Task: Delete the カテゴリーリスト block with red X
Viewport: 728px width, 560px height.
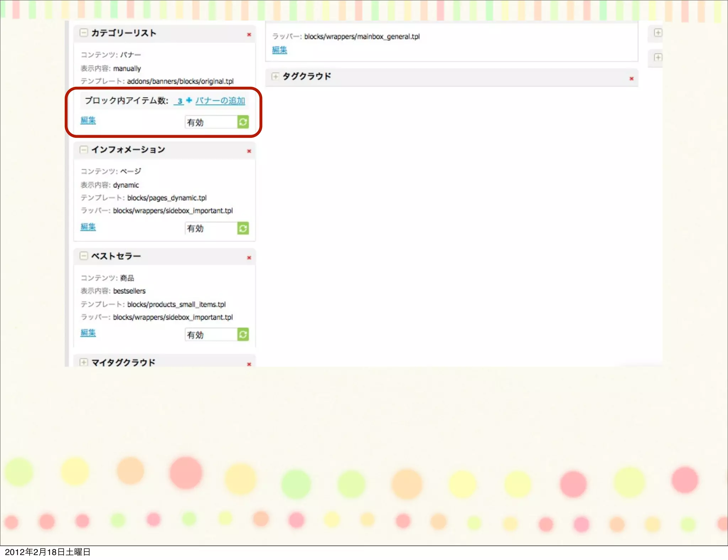Action: click(x=249, y=34)
